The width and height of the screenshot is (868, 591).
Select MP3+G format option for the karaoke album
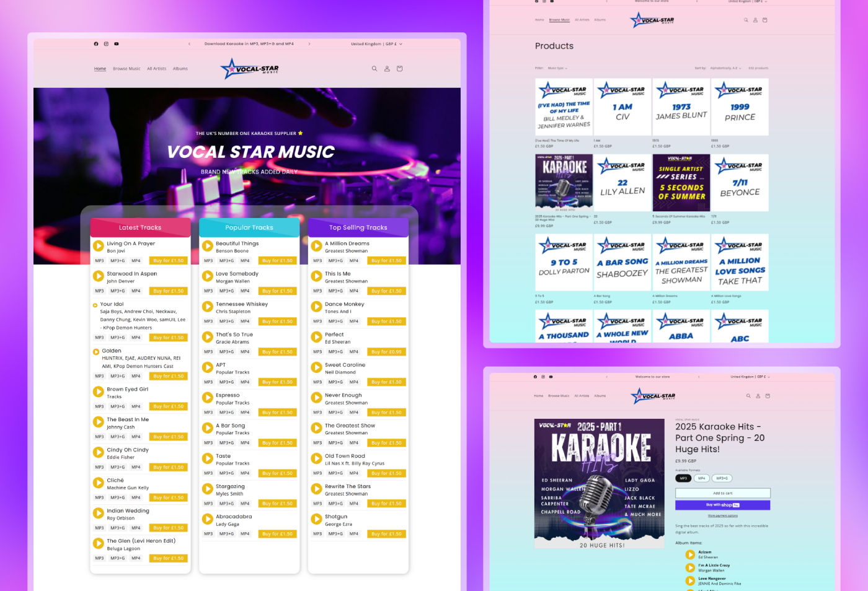[722, 478]
